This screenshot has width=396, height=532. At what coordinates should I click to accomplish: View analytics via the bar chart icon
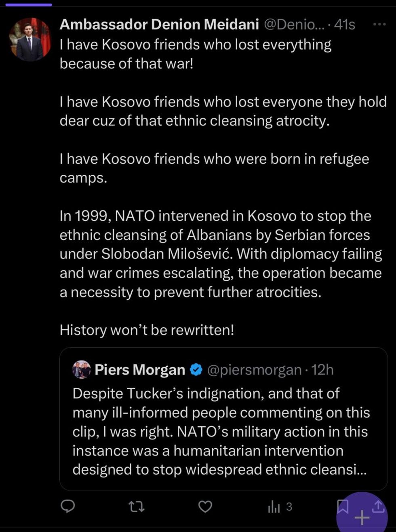pos(275,507)
